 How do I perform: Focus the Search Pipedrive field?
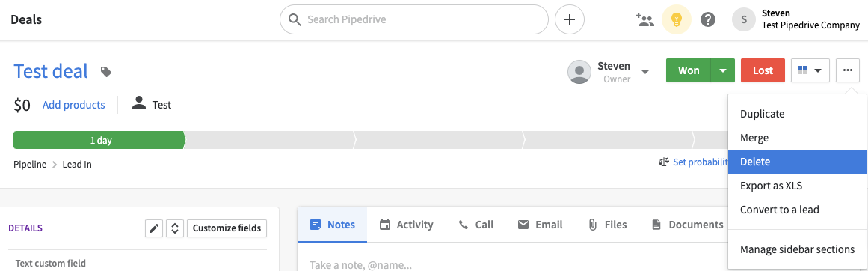[414, 20]
